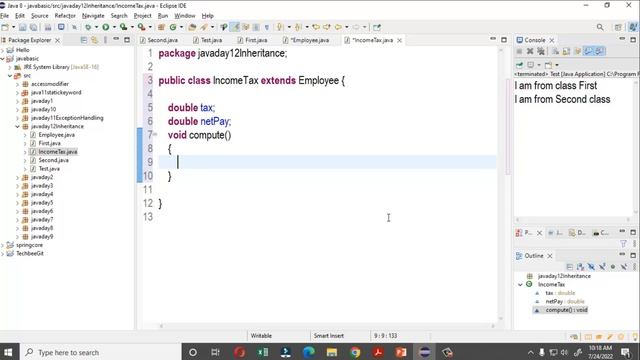Maximize the editor area
640x360 pixels.
[504, 40]
